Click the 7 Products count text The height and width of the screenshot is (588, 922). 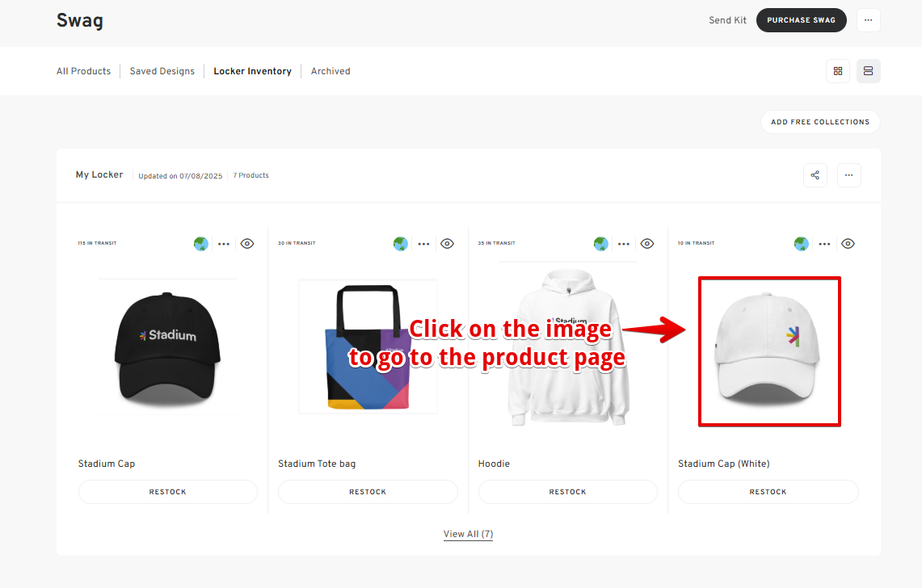[251, 175]
